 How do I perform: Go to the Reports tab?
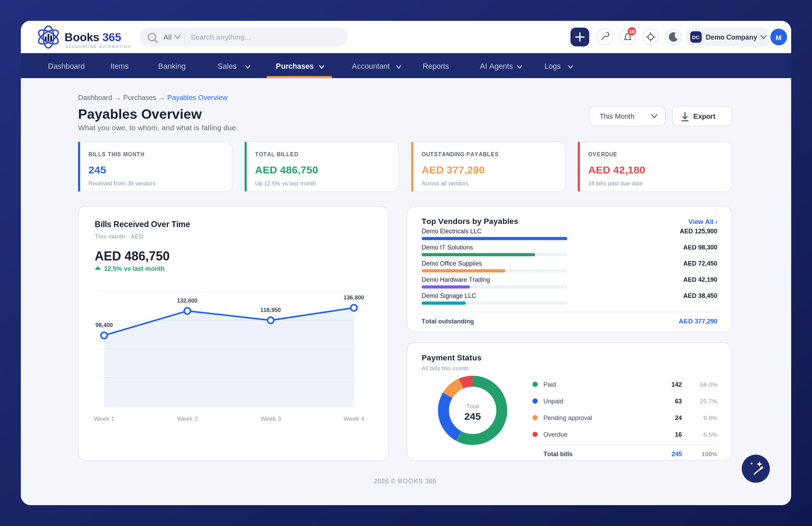435,67
